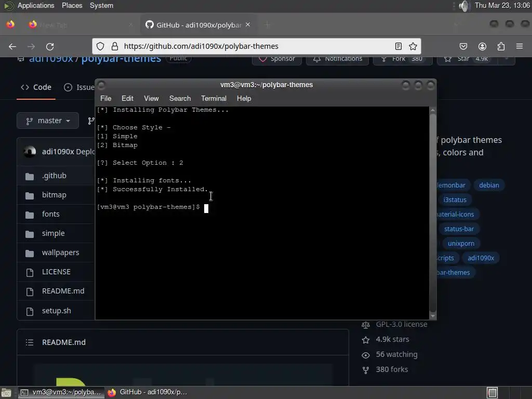Image resolution: width=532 pixels, height=399 pixels.
Task: Select the GitHub Firefox taskbar entry
Action: pos(148,393)
